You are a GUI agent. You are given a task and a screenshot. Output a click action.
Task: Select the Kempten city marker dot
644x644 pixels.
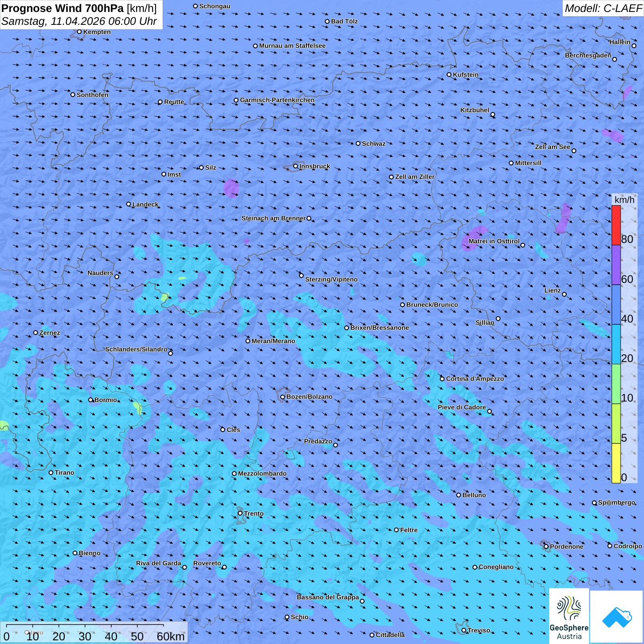80,32
